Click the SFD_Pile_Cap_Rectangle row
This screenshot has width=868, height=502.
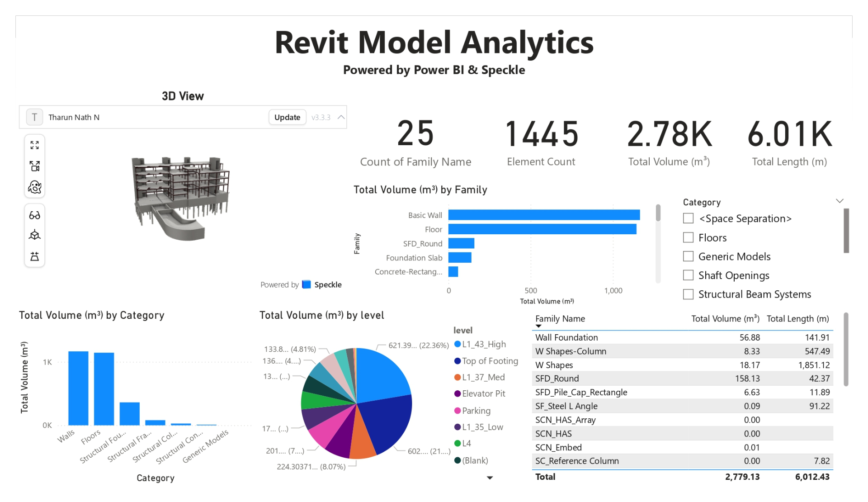(682, 393)
